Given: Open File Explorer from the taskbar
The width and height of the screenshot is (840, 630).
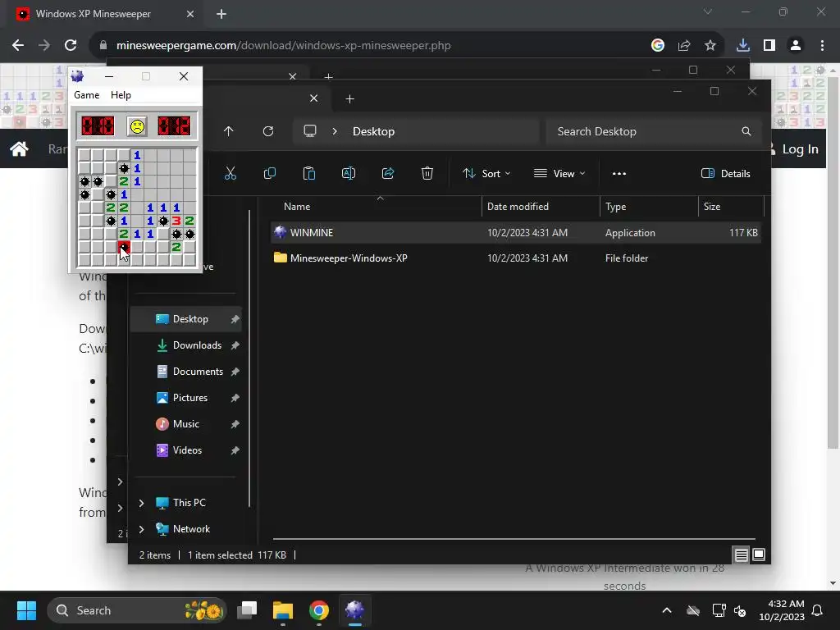Looking at the screenshot, I should point(283,610).
